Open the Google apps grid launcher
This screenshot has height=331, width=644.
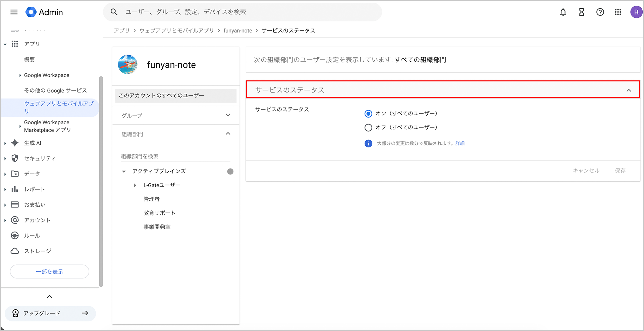coord(618,12)
